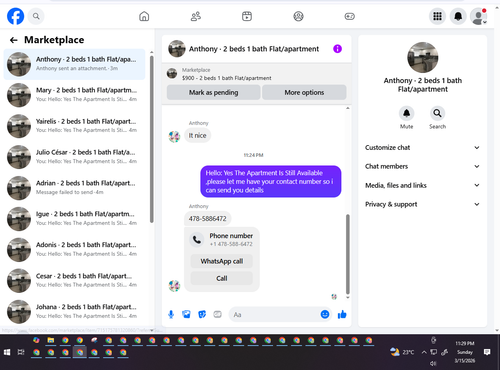500x370 pixels.
Task: Open Igue conversation in the list
Action: (x=74, y=219)
